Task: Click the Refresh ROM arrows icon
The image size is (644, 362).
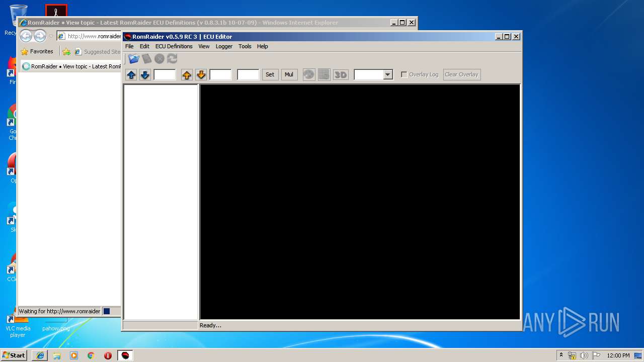Action: [x=172, y=59]
